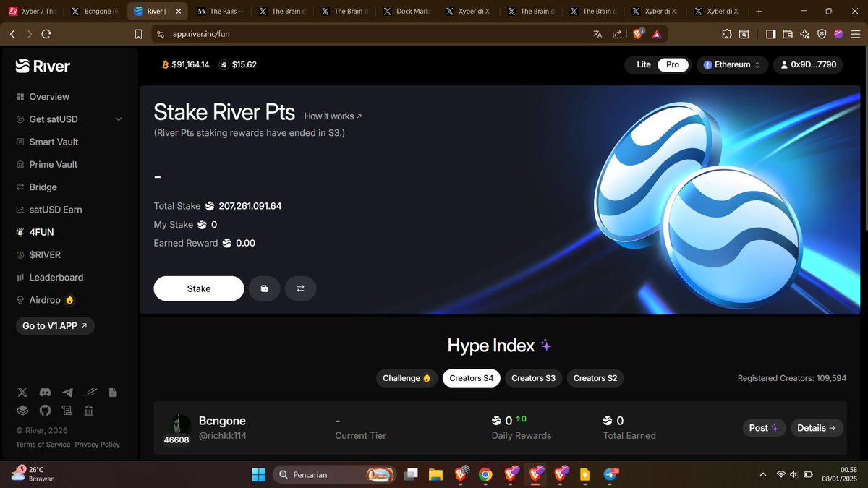This screenshot has width=868, height=488.
Task: Open the Ethereum network selector
Action: [x=732, y=64]
